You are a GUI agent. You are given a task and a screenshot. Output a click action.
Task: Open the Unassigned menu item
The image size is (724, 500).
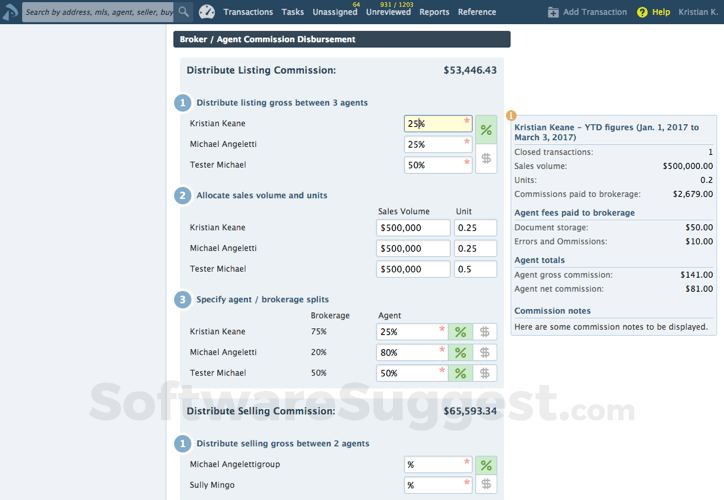pyautogui.click(x=335, y=12)
